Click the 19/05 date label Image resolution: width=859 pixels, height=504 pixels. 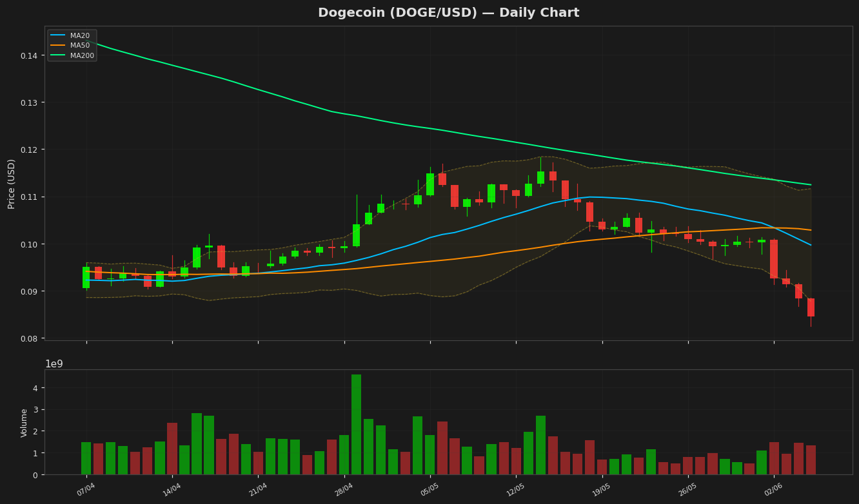602,489
